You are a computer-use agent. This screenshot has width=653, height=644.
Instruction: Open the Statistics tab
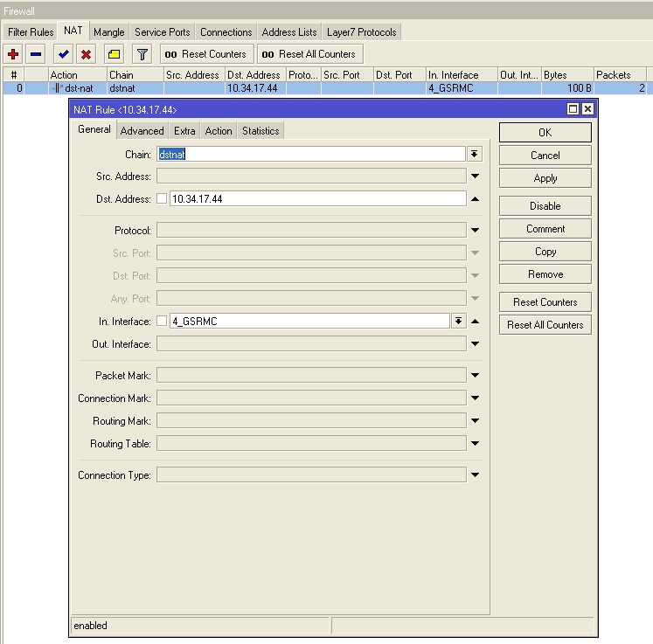[261, 131]
